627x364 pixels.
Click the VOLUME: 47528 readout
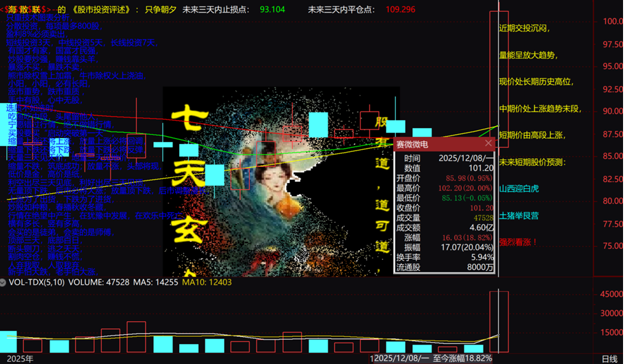[x=98, y=282]
